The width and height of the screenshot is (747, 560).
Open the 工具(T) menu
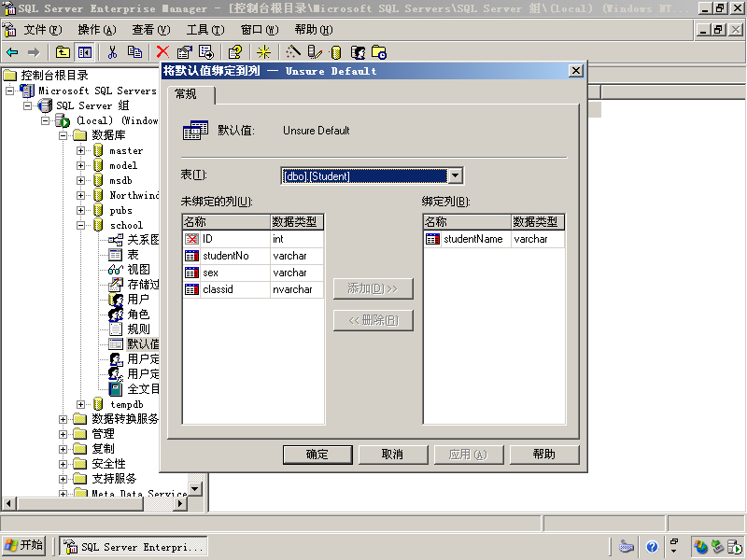point(205,30)
